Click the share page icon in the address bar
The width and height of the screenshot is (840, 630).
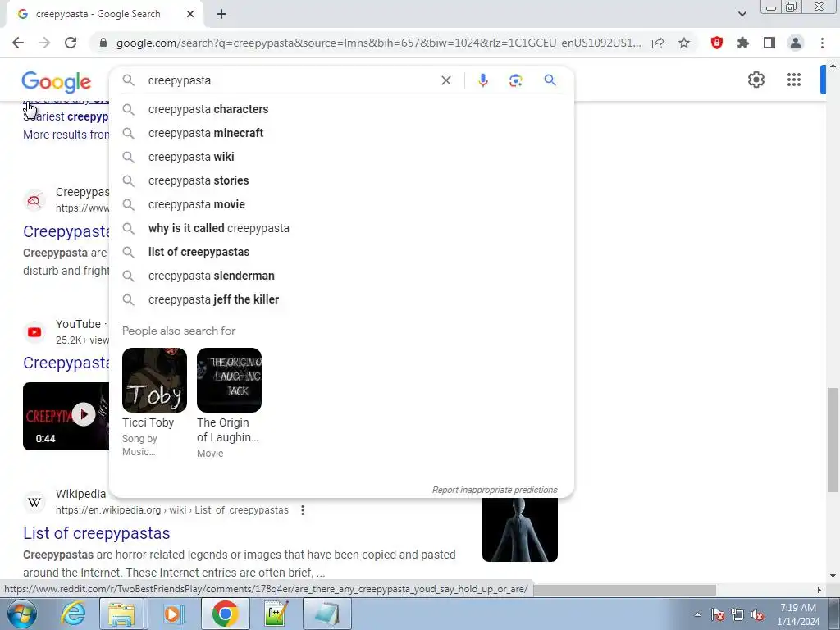(658, 43)
